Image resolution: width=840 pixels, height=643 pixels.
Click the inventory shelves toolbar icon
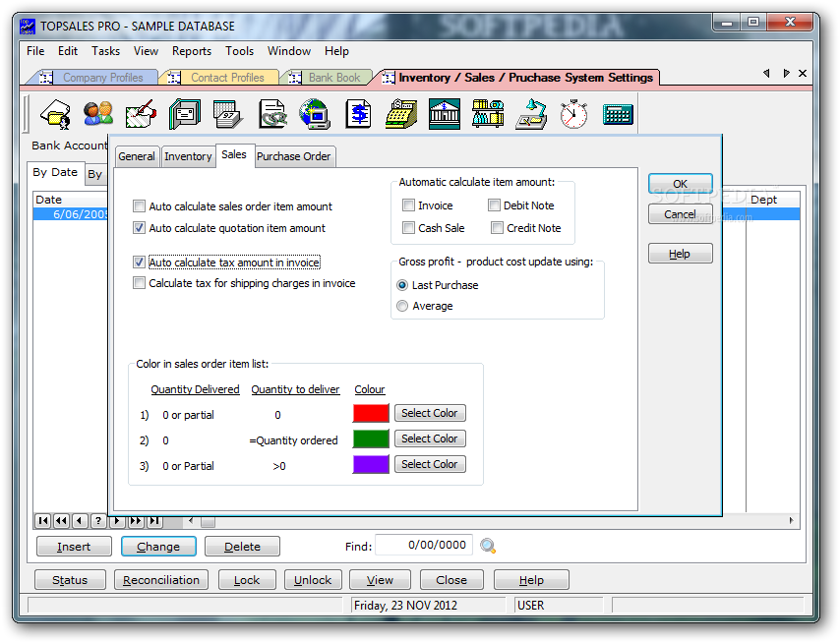[488, 114]
